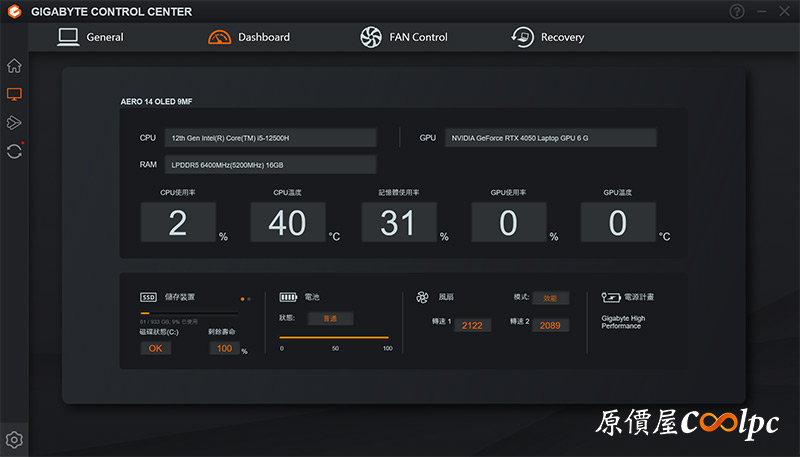Click the storage page indicator dots
800x457 pixels.
click(245, 299)
